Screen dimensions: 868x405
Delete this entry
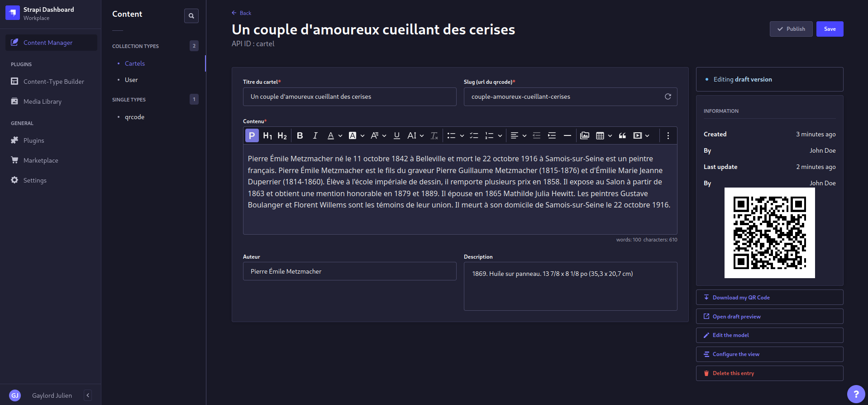769,373
